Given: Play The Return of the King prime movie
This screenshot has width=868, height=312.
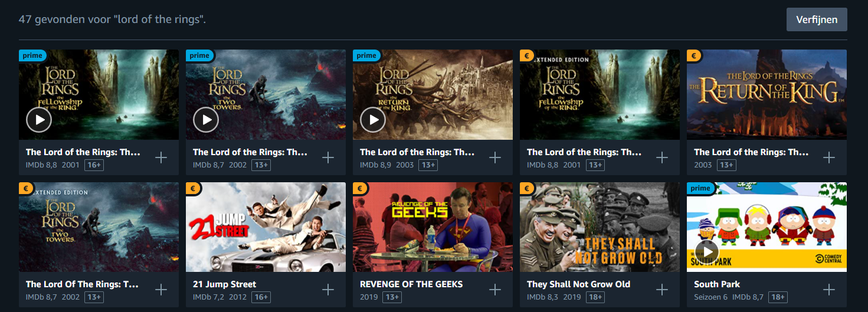Looking at the screenshot, I should (373, 120).
